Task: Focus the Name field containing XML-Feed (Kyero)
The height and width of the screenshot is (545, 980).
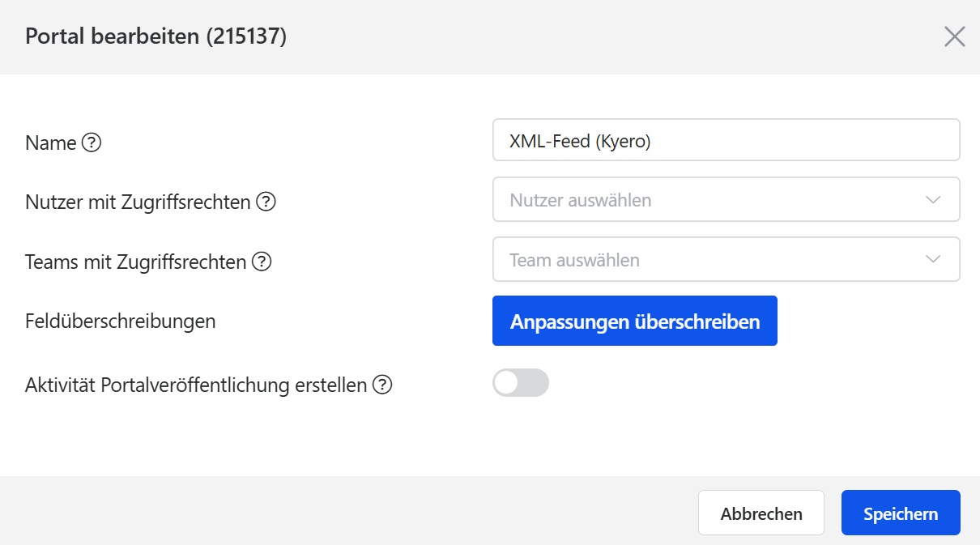Action: click(726, 141)
